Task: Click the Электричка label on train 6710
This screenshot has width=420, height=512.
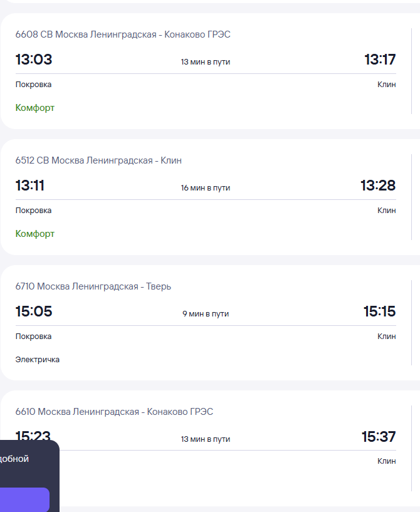Action: (x=38, y=360)
